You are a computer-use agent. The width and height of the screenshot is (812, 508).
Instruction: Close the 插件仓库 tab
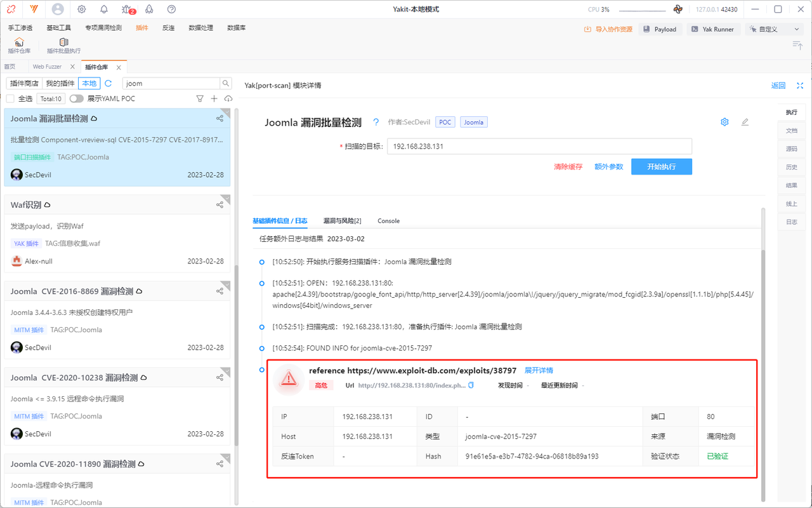119,67
